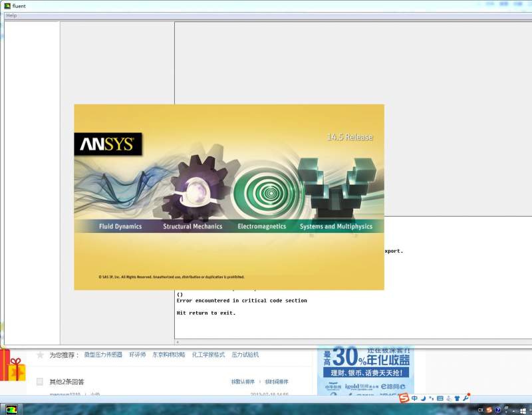This screenshot has height=415, width=532.
Task: Toggle Chinese input mode 中 on IME toolbar
Action: 414,398
